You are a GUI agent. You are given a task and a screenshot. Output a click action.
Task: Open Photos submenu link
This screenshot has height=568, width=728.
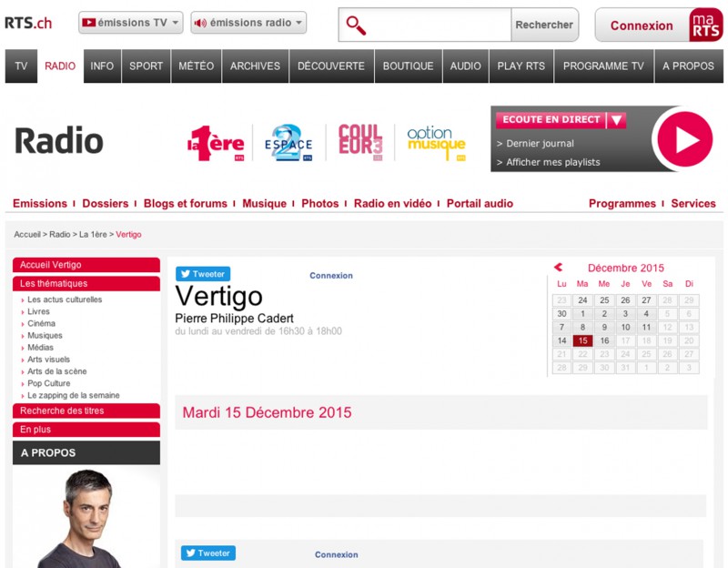coord(320,203)
